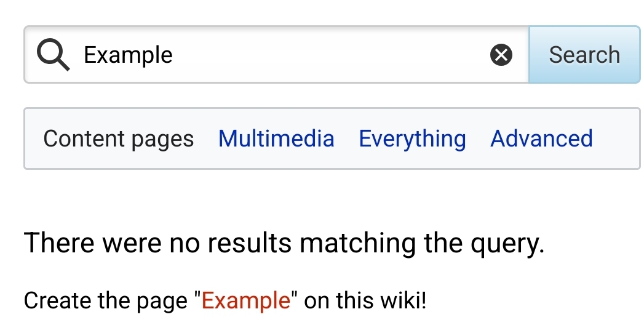Open the red "Example" page creation link
This screenshot has width=644, height=333.
(x=245, y=300)
